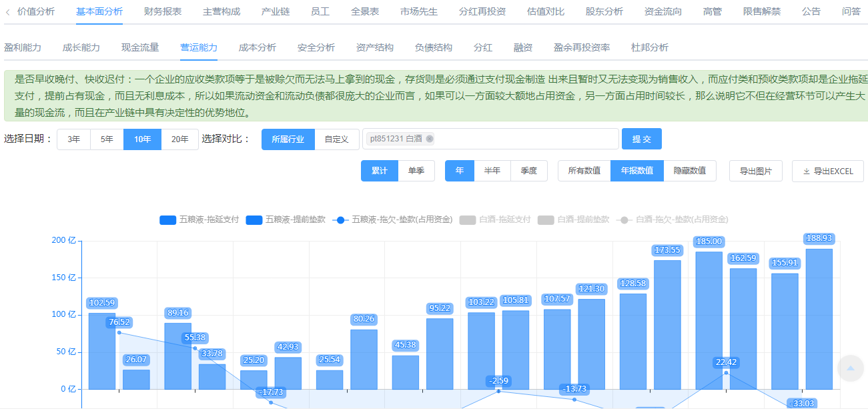This screenshot has width=868, height=411.
Task: Select 自定义 comparison option
Action: 337,139
